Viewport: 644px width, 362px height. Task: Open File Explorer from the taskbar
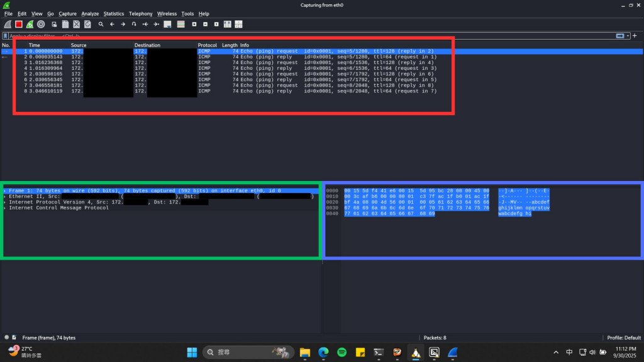(305, 352)
